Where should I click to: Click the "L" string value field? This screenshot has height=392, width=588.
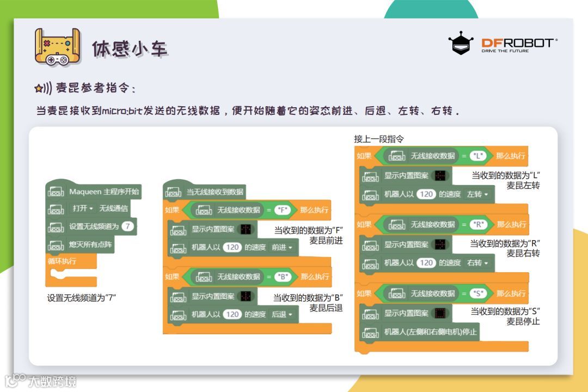click(478, 156)
